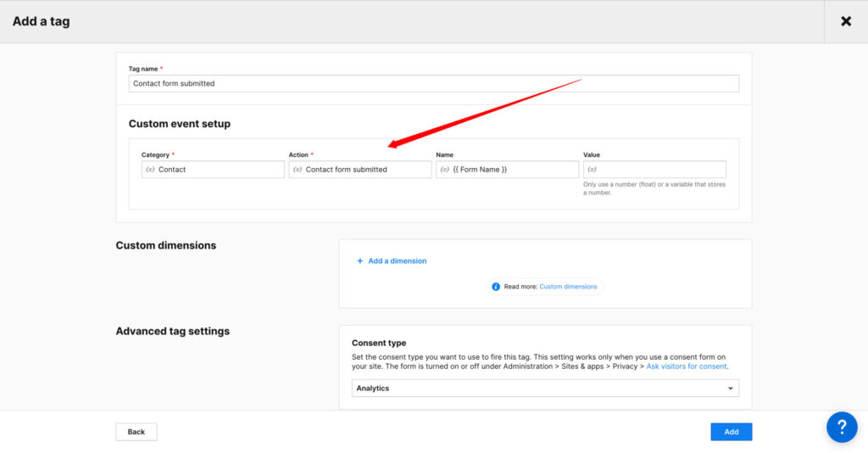Click the variable icon in Action field
868x453 pixels.
(297, 170)
